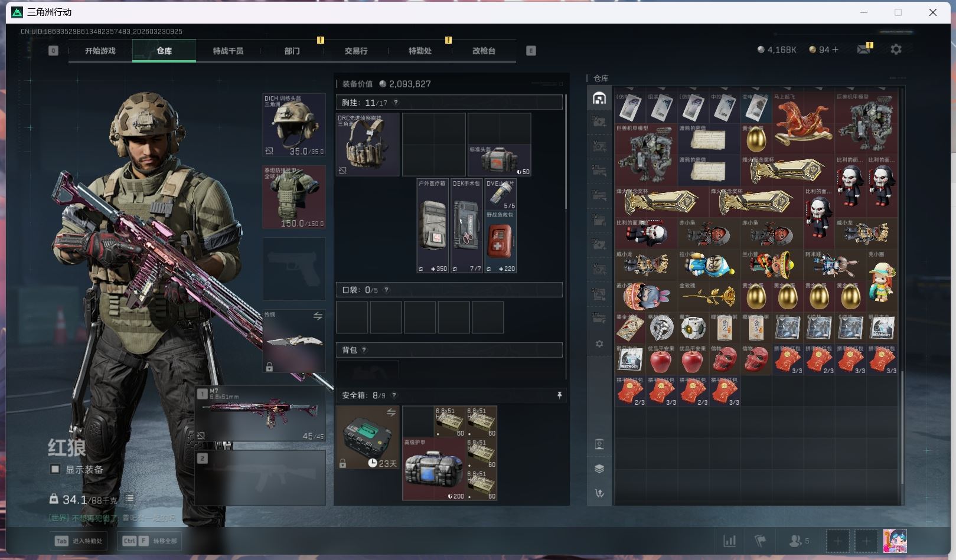Switch to the 改枪台 tab
Image resolution: width=956 pixels, height=560 pixels.
484,51
